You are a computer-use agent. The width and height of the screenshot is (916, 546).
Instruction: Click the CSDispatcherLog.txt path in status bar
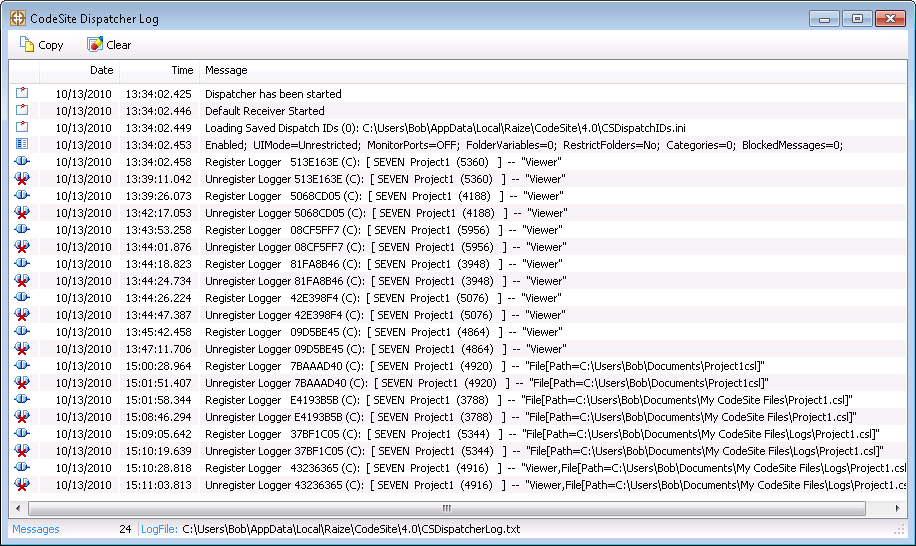tap(351, 529)
